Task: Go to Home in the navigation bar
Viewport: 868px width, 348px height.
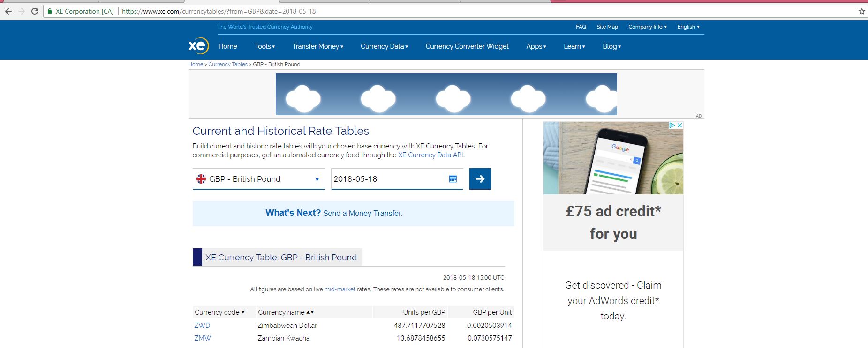Action: 228,46
